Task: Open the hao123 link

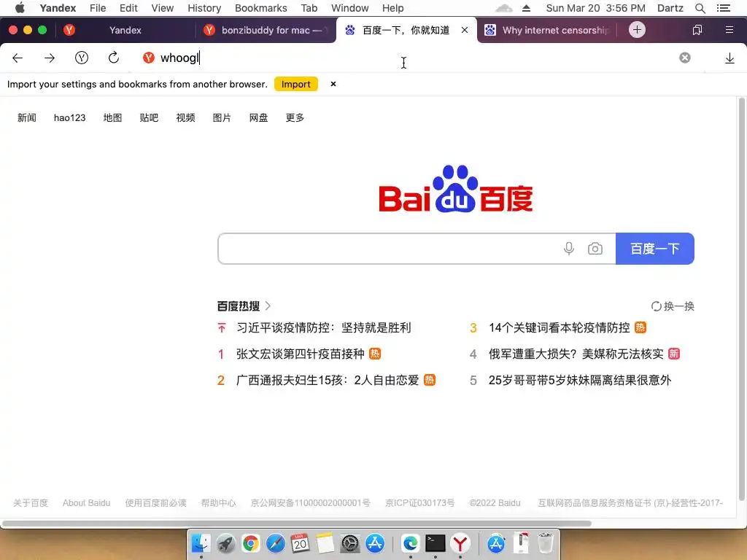Action: click(69, 117)
